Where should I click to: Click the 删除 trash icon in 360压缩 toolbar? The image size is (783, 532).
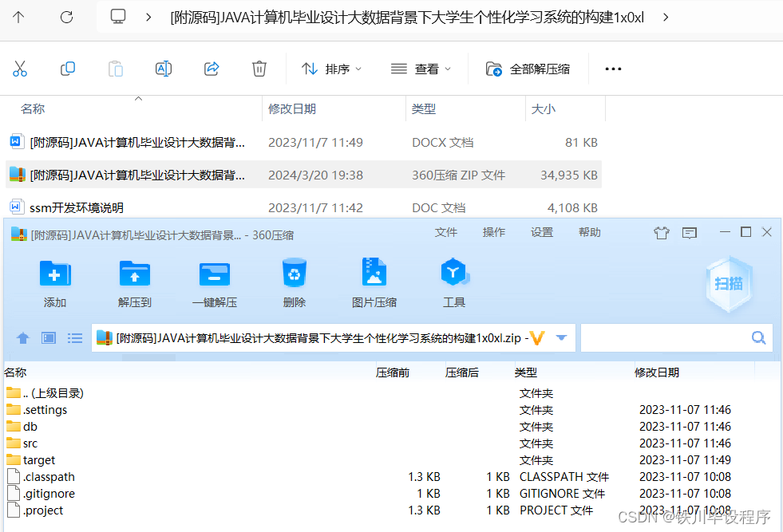point(294,281)
